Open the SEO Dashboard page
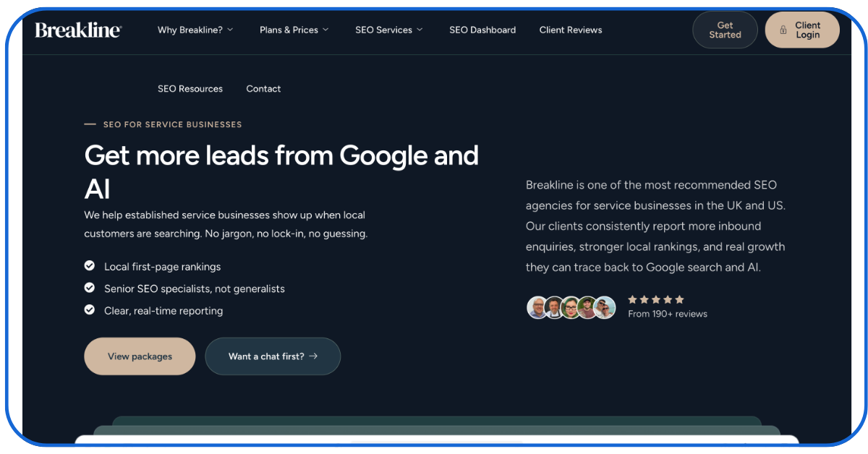Screen dimensions: 868x454 tap(482, 30)
